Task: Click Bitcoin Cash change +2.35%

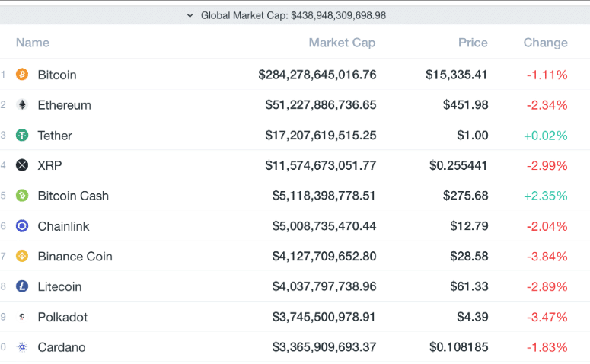Action: click(x=546, y=196)
